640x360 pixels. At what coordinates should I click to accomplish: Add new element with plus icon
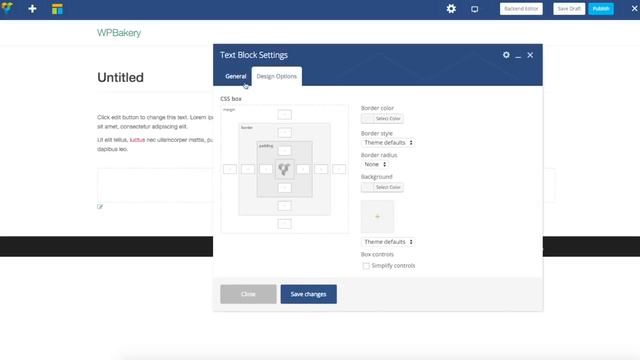pyautogui.click(x=32, y=9)
